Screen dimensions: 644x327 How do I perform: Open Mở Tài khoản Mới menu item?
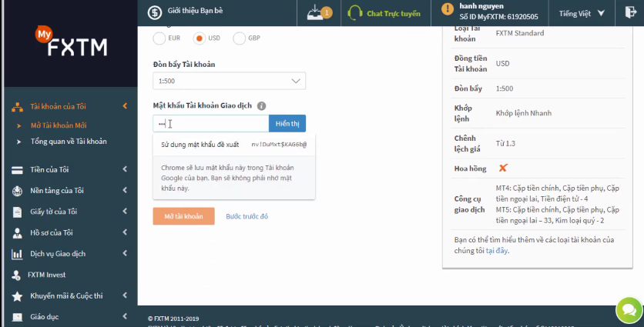[59, 125]
